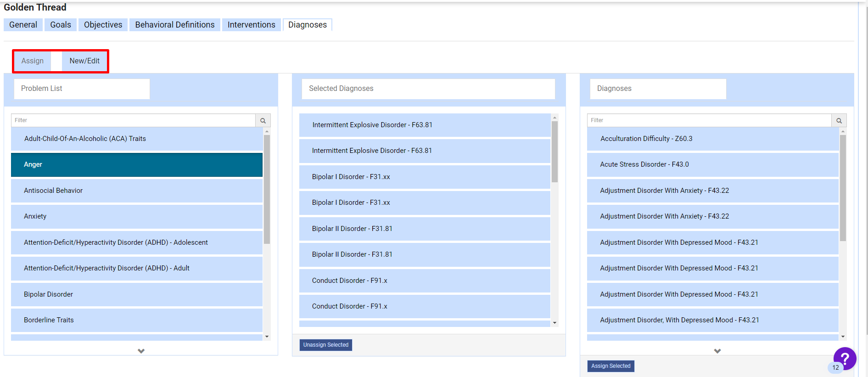Select the New/Edit sub-tab
The width and height of the screenshot is (868, 377).
[x=84, y=61]
